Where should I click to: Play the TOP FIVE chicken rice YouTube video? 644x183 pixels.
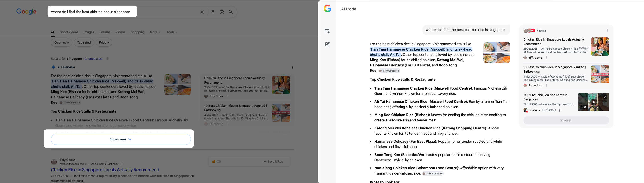[594, 102]
